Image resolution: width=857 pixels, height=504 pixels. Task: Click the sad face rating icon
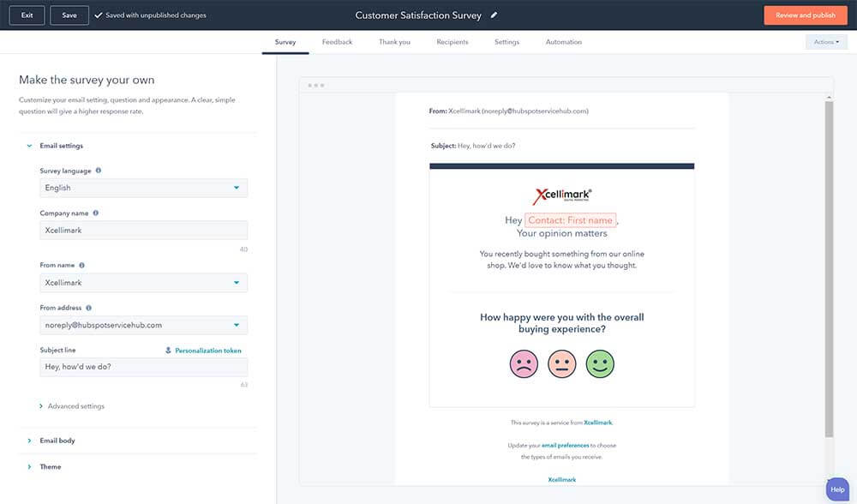click(524, 364)
